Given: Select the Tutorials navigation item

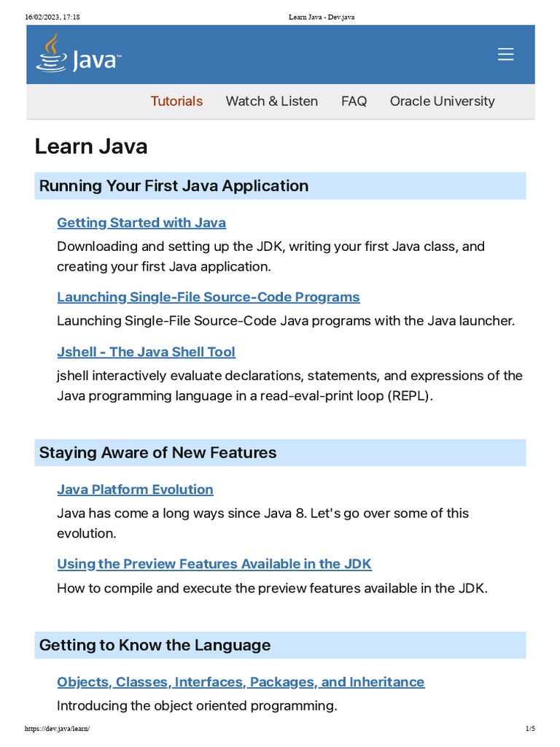Looking at the screenshot, I should coord(176,101).
